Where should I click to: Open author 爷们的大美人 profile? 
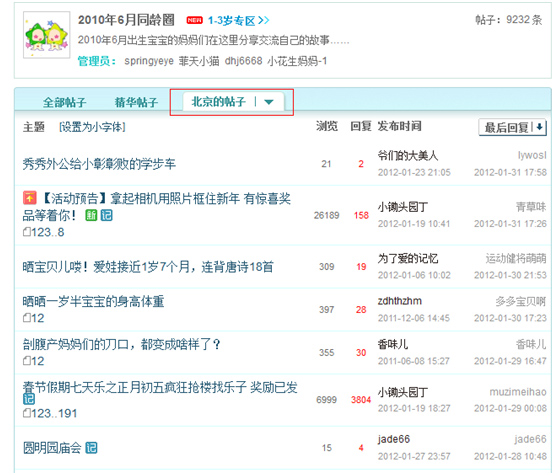point(408,155)
